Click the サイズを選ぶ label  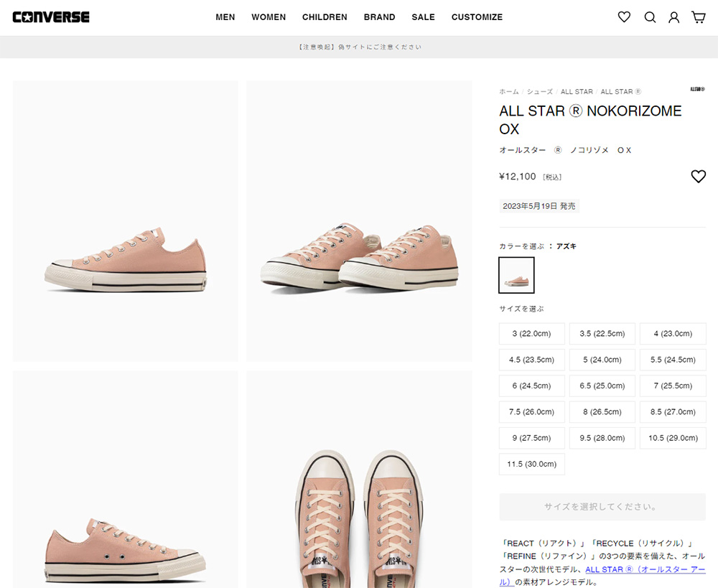point(521,309)
